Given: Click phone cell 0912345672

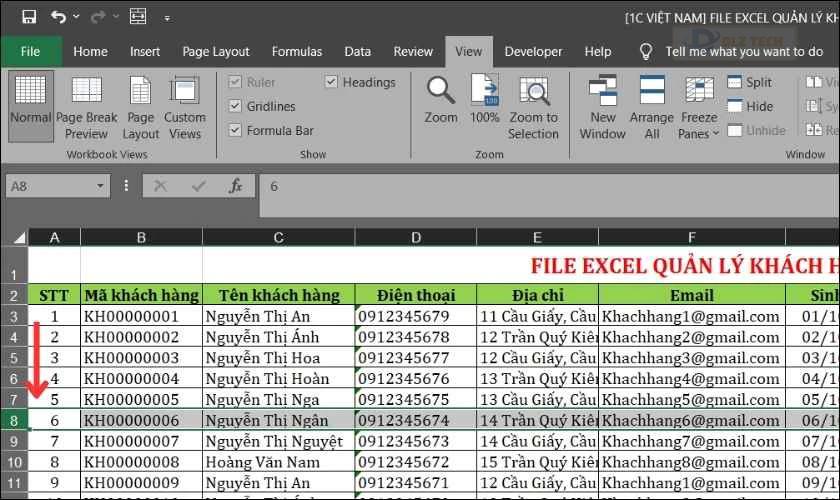Looking at the screenshot, I should click(416, 462).
